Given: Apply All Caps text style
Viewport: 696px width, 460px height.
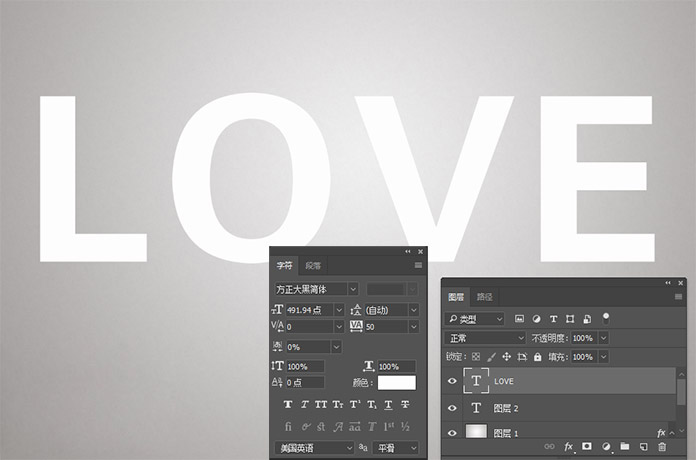Looking at the screenshot, I should click(321, 404).
